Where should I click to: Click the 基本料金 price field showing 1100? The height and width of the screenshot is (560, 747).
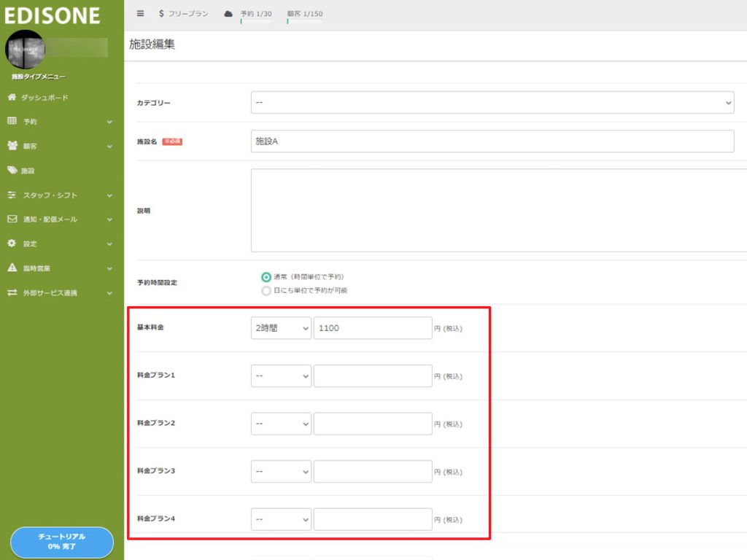point(373,328)
